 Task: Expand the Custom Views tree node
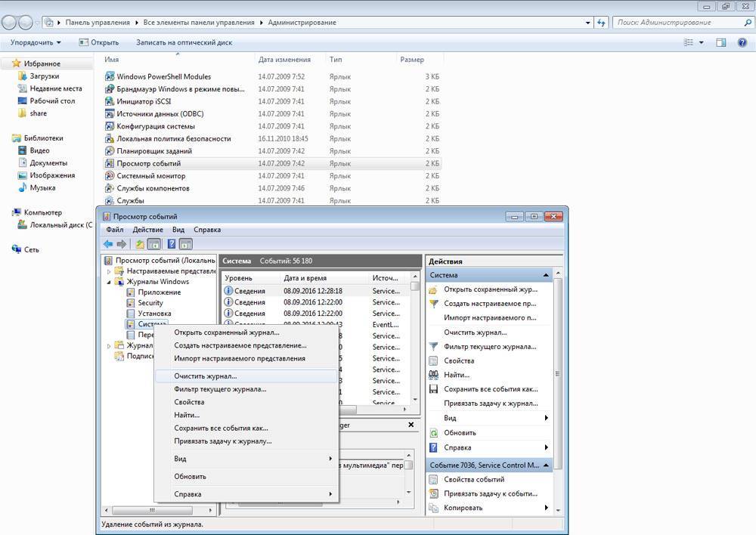pos(110,271)
